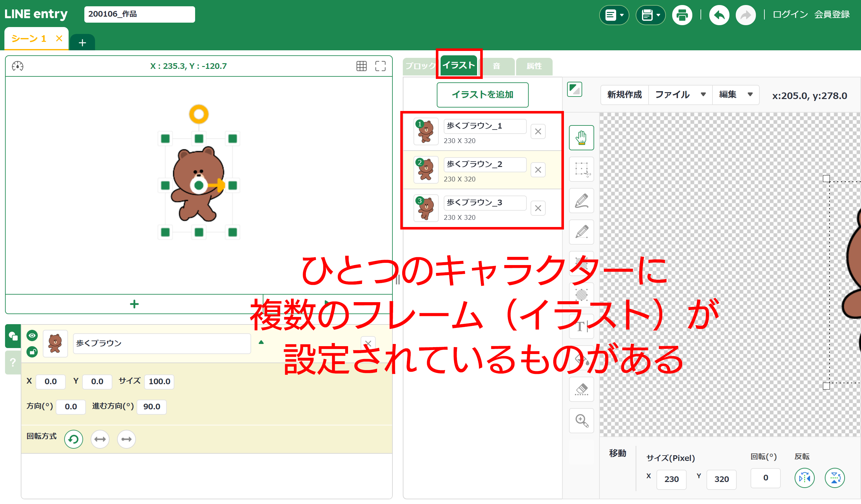
Task: Select the freehand pen tool
Action: 581,201
